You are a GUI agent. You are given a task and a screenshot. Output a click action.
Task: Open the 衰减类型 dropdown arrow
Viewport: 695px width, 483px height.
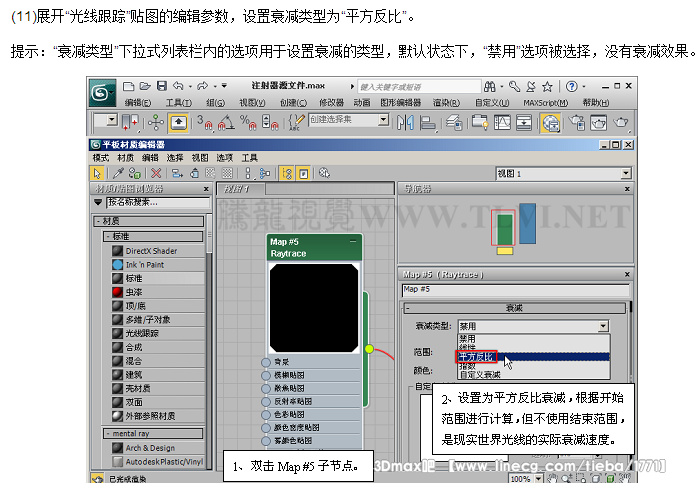tap(603, 327)
